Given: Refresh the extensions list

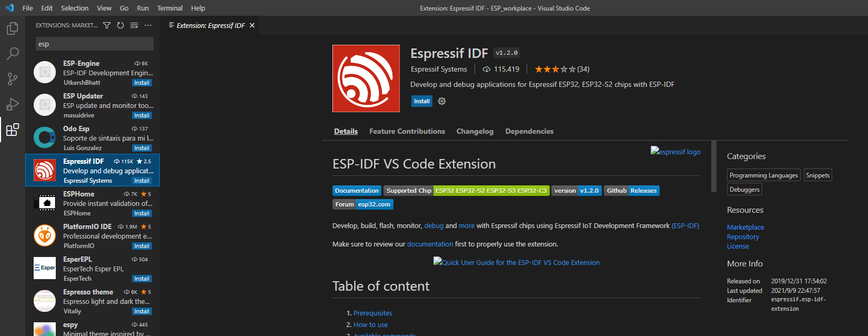Looking at the screenshot, I should pos(120,25).
